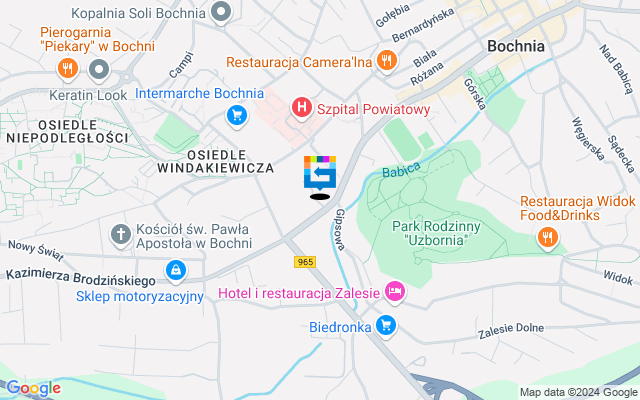The width and height of the screenshot is (640, 400).
Task: Click the colorful arrow custom location marker
Action: click(x=320, y=173)
